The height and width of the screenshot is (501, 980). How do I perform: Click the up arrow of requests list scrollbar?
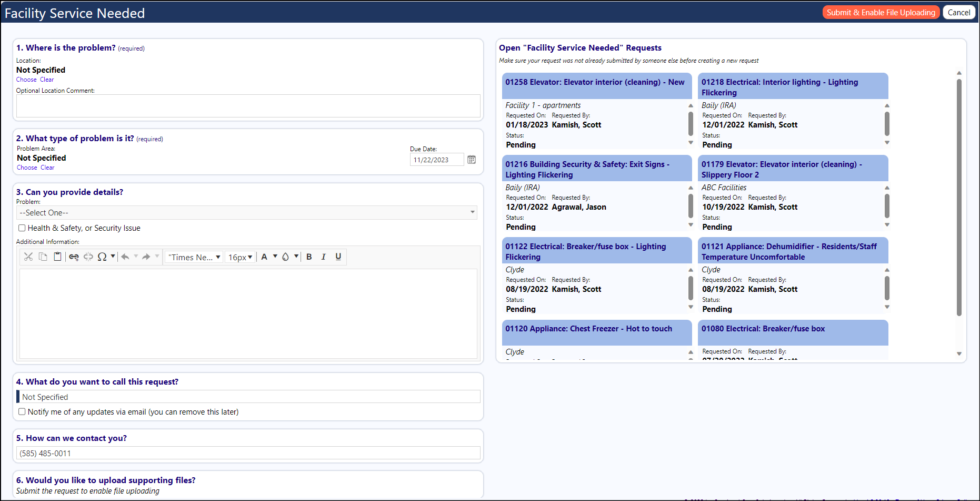click(x=959, y=73)
